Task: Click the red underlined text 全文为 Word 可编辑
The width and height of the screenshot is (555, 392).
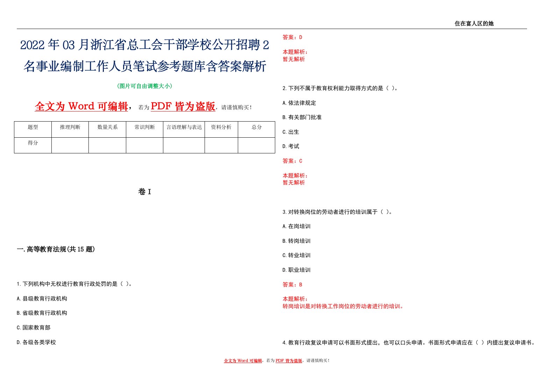Action: click(x=81, y=106)
